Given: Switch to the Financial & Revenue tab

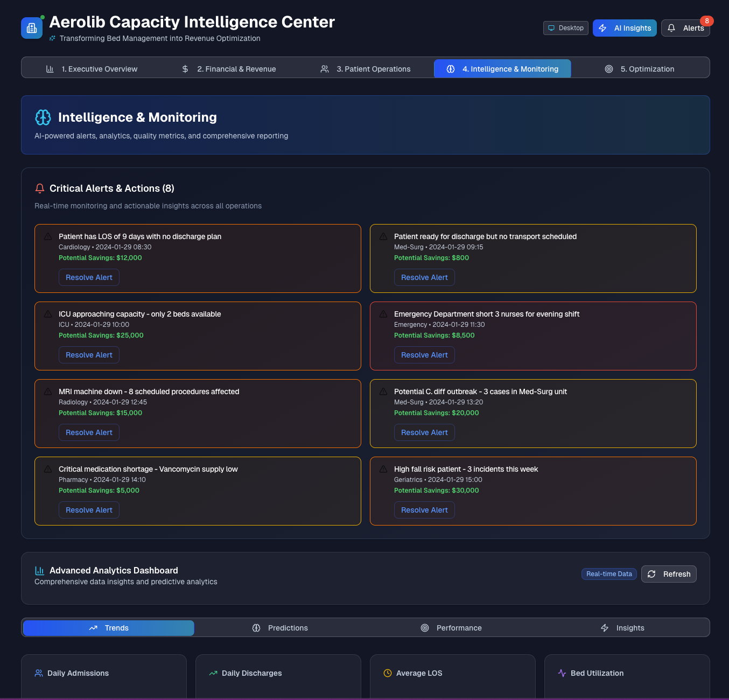Looking at the screenshot, I should (236, 69).
